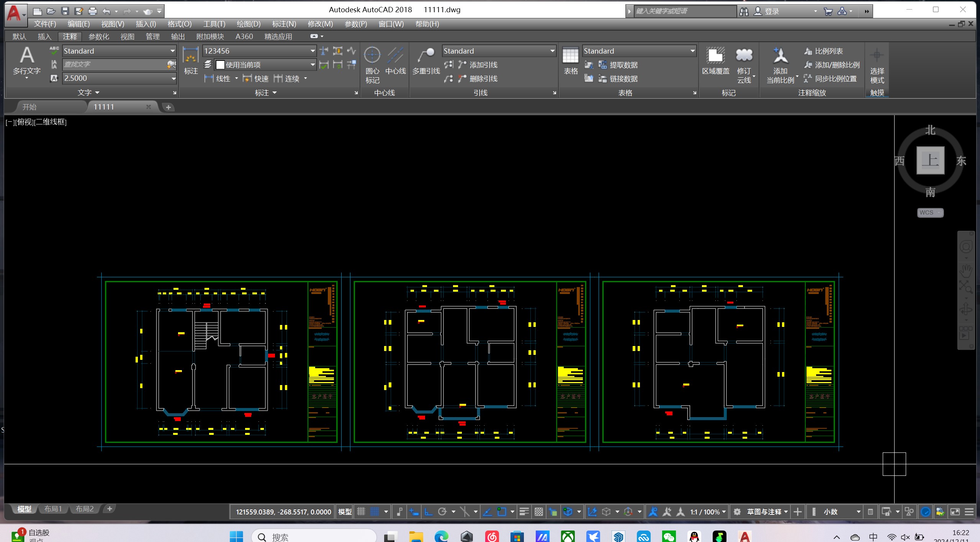Toggle ortho mode in status bar
The image size is (980, 542).
429,512
